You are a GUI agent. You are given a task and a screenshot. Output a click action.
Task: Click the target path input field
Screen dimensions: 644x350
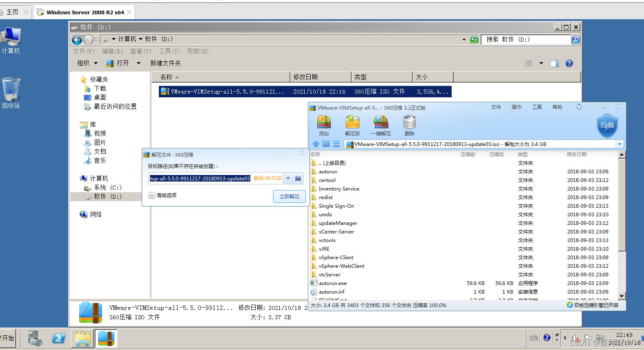coord(216,178)
